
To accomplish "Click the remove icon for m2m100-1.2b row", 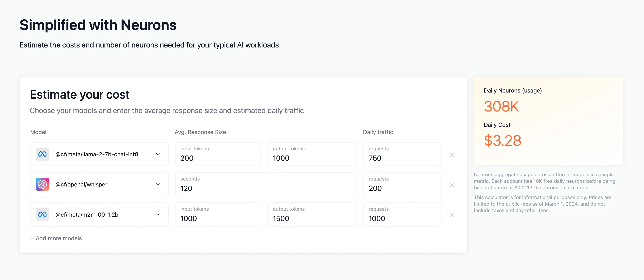I will [452, 215].
